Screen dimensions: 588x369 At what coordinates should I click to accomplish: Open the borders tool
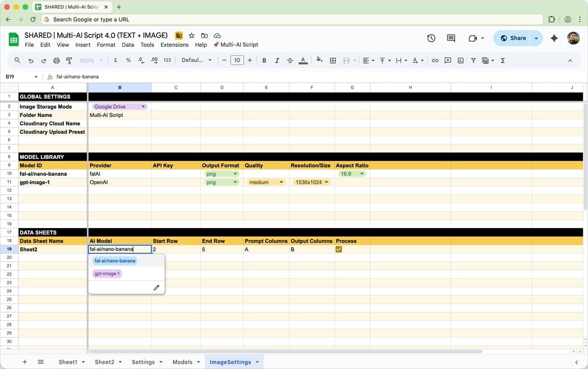[333, 60]
